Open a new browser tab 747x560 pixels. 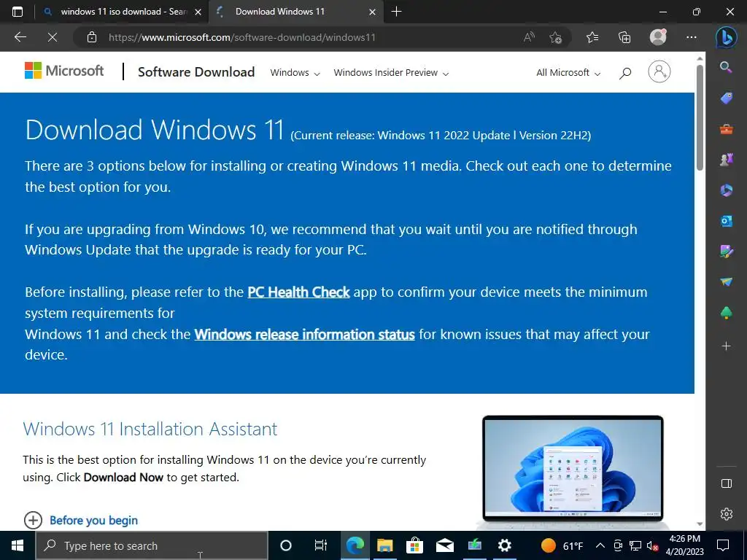coord(396,12)
